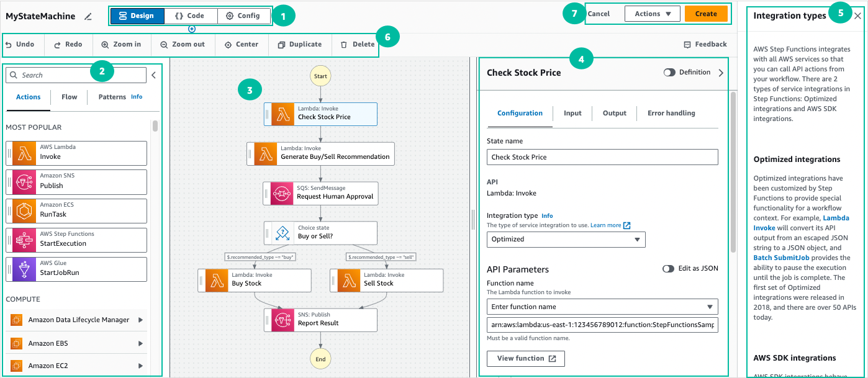Select the AWS Lambda Invoke action
The height and width of the screenshot is (378, 868).
[x=76, y=153]
